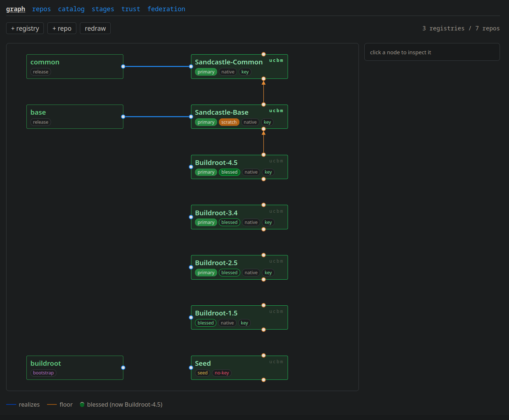This screenshot has height=420, width=509.
Task: Open the repos tab
Action: click(41, 9)
